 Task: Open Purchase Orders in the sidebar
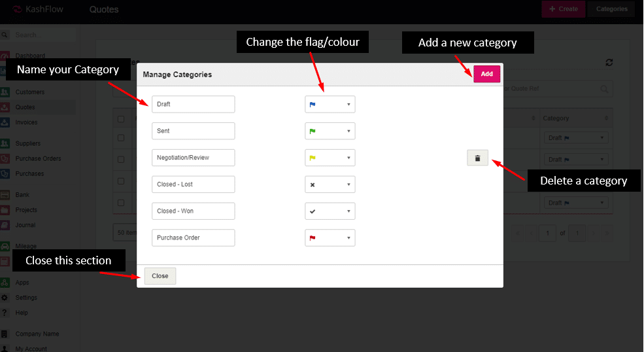[x=38, y=158]
